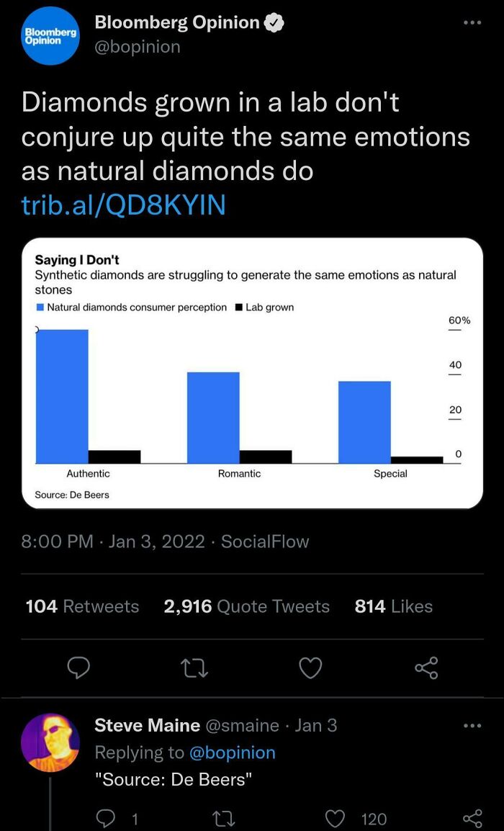The width and height of the screenshot is (504, 831).
Task: Click the @bopinion handle under the header
Action: tap(138, 47)
